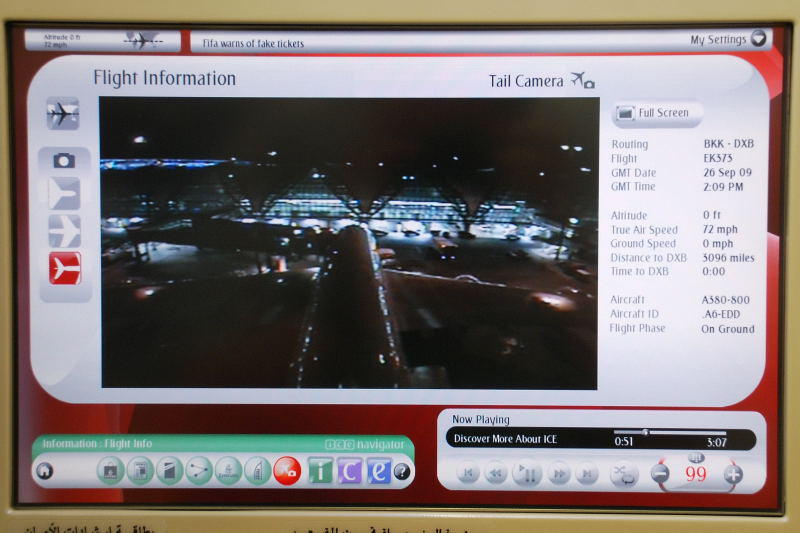800x533 pixels.
Task: Switch the camera view to Full Screen
Action: click(x=657, y=113)
